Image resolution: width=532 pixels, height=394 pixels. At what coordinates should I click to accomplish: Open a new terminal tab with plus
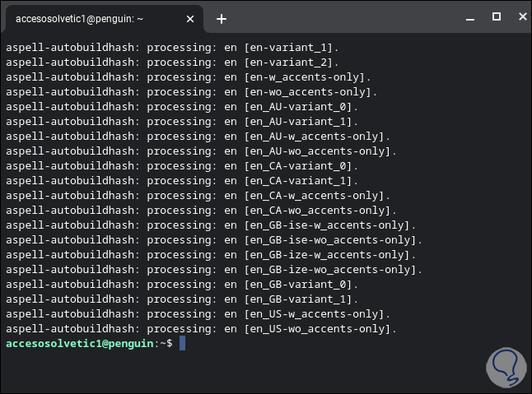222,18
